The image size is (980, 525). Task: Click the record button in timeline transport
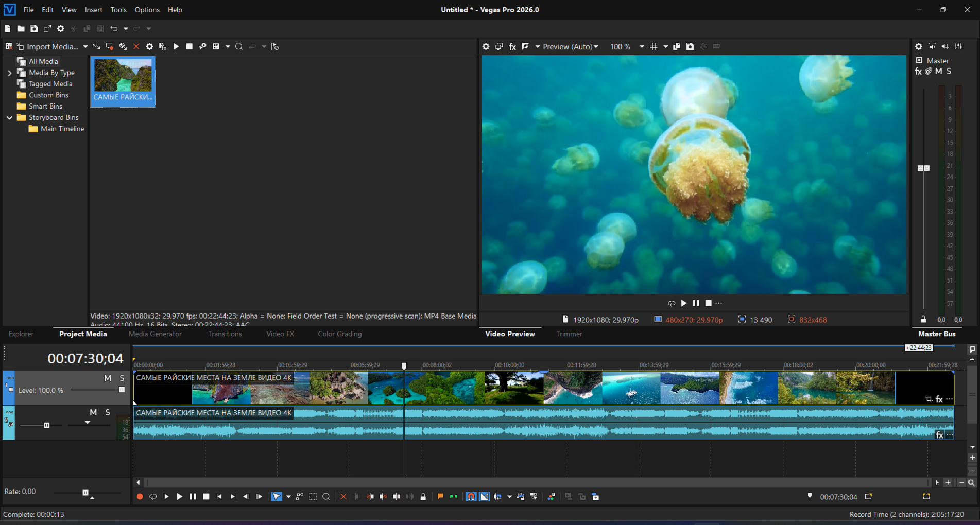(140, 497)
